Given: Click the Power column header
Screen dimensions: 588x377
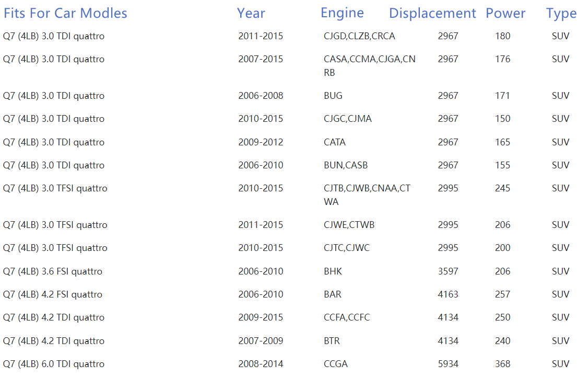Looking at the screenshot, I should (x=505, y=13).
